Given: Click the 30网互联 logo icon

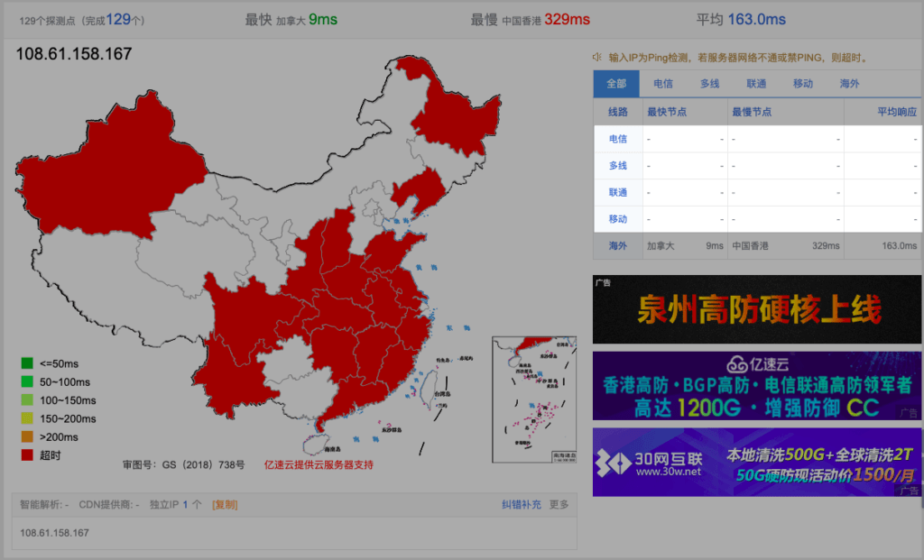Looking at the screenshot, I should [x=614, y=462].
